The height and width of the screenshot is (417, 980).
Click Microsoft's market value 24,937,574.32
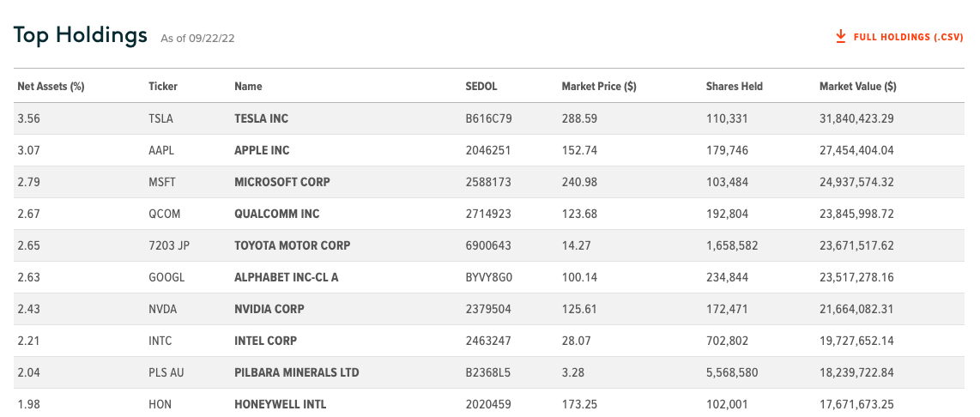[x=857, y=182]
